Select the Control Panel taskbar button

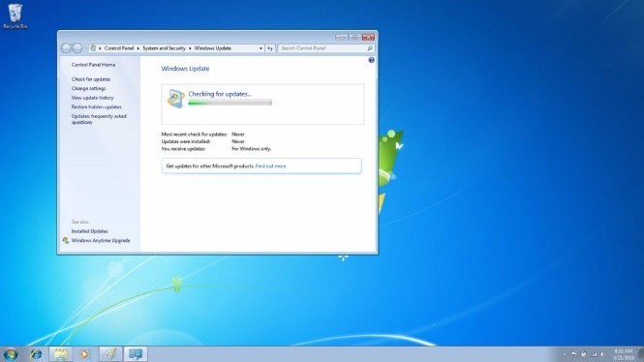point(136,354)
